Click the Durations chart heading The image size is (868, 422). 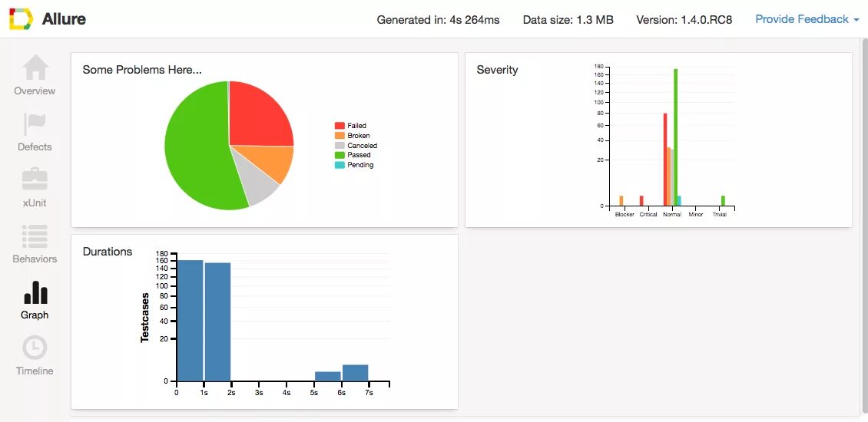pos(108,252)
